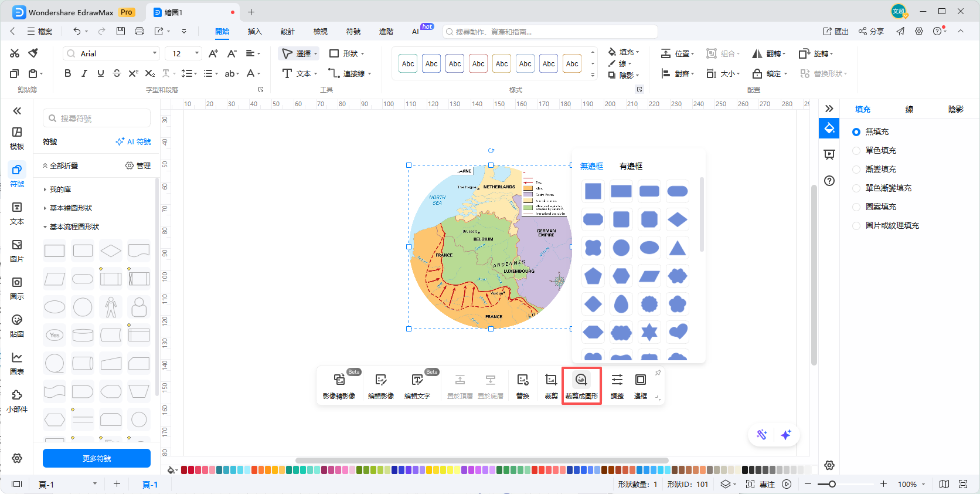Select 漸變填充 gradient fill radio button
Screen dimensions: 980x494
coord(856,170)
